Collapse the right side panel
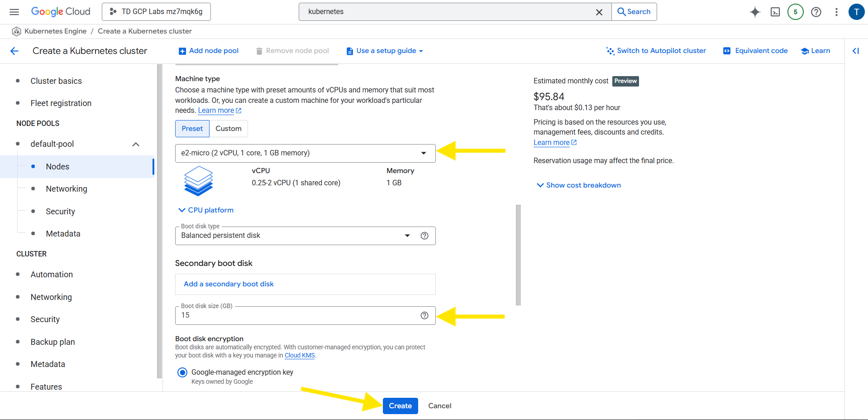 click(x=855, y=51)
